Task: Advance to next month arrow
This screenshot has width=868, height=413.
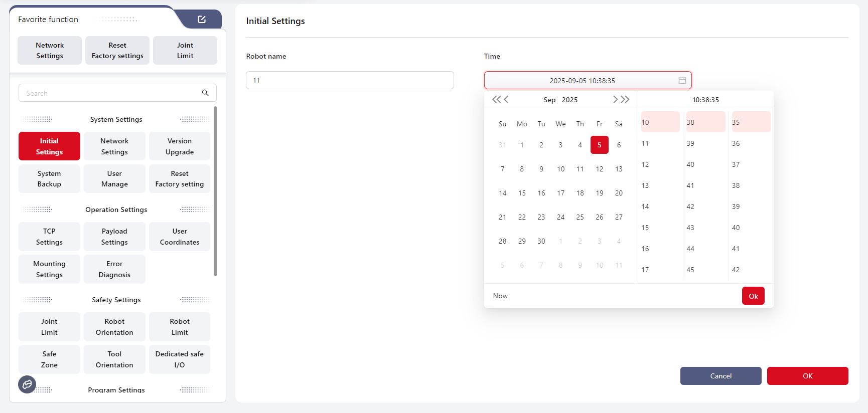Action: click(x=615, y=99)
